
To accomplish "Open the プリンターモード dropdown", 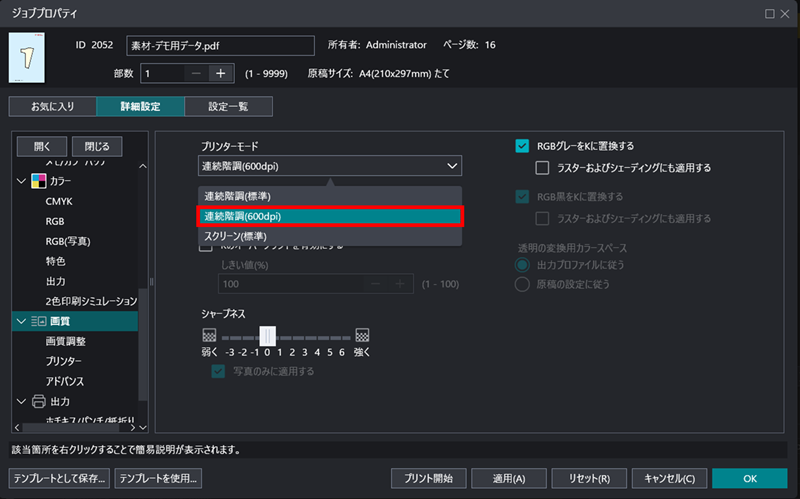I will [x=330, y=166].
